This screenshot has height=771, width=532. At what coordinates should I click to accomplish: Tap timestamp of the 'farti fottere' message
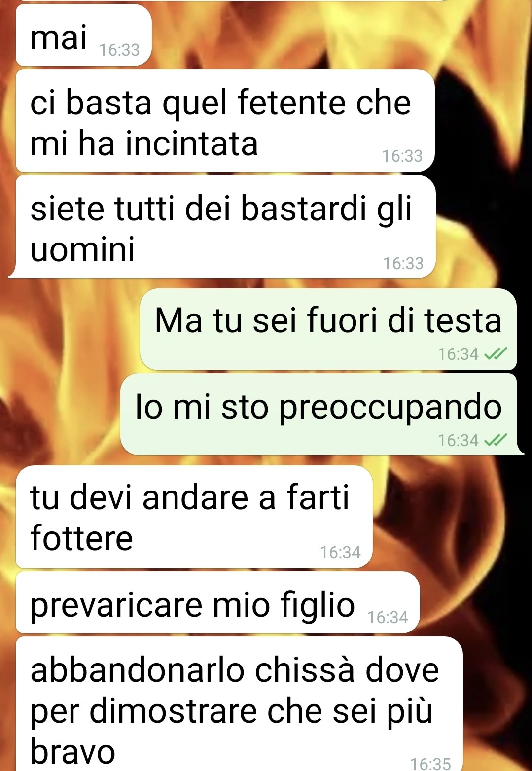(x=340, y=552)
